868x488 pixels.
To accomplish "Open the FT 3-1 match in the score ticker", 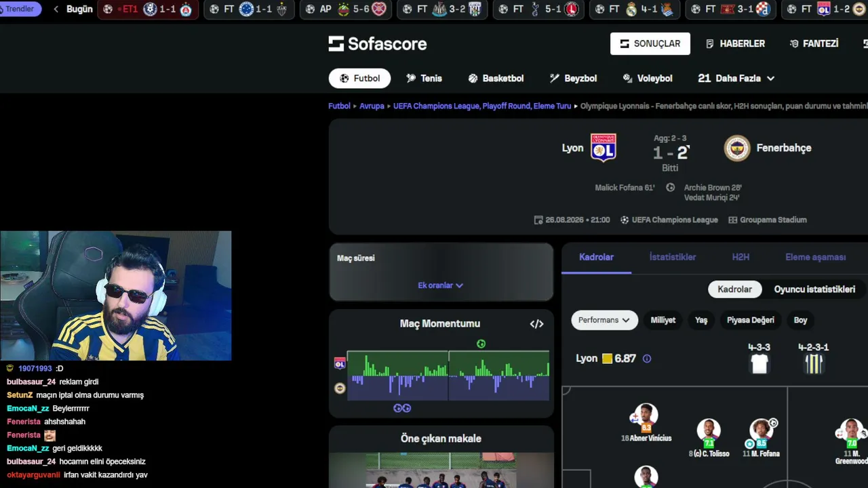I will pyautogui.click(x=730, y=9).
